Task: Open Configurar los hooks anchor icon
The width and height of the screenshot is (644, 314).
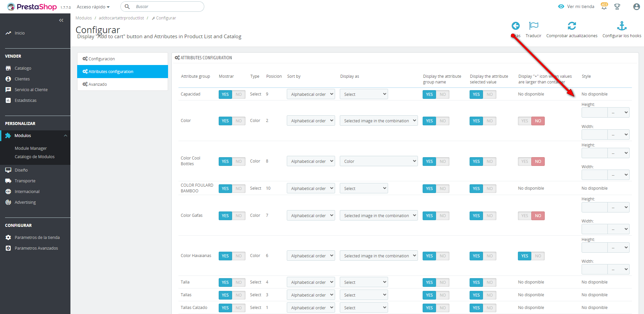Action: [622, 26]
